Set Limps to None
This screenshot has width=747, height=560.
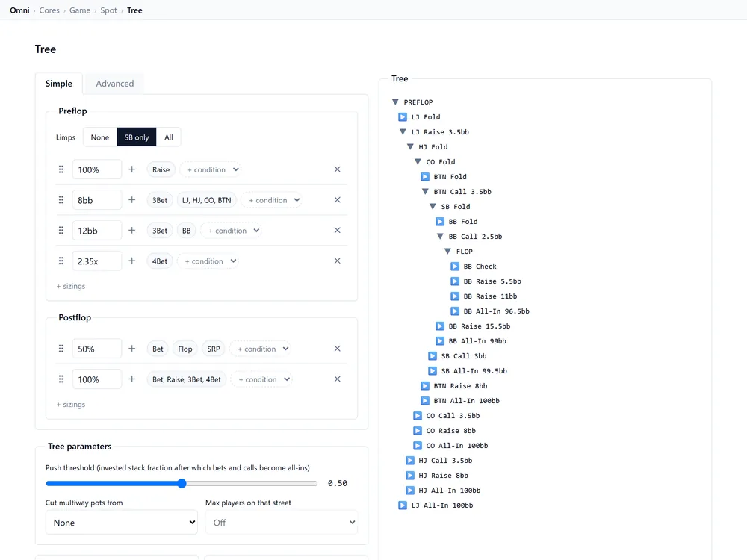click(x=99, y=137)
